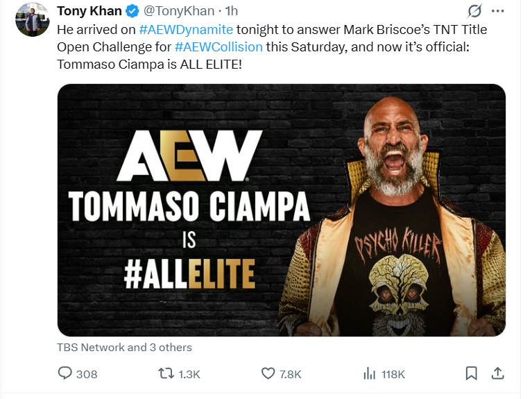Click the 1h timestamp
Image resolution: width=532 pixels, height=399 pixels.
pos(231,11)
